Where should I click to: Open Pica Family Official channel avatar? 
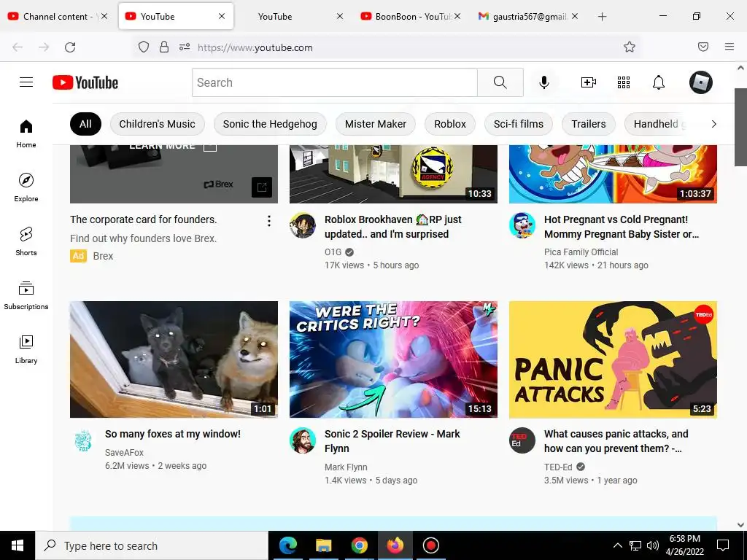pyautogui.click(x=522, y=225)
